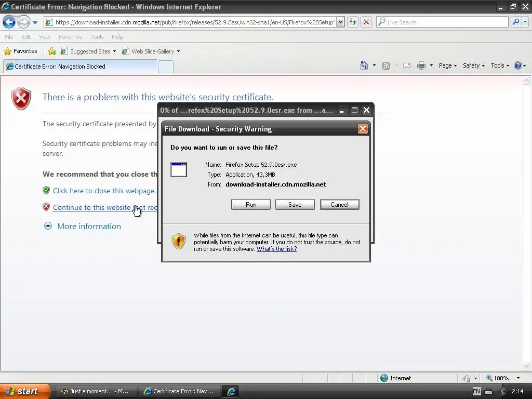Click the file name 'Firefox Setup 52.9.0esr.exe'
The width and height of the screenshot is (532, 399).
(x=261, y=165)
